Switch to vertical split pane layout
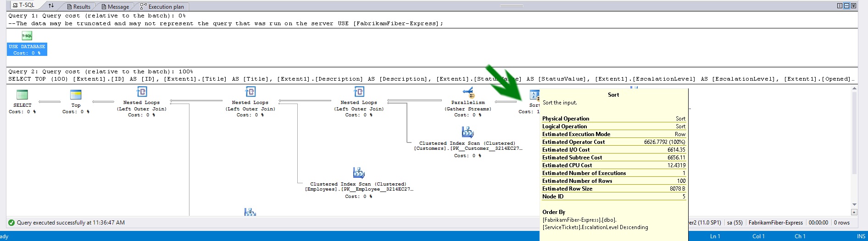This screenshot has width=868, height=241. click(x=840, y=6)
